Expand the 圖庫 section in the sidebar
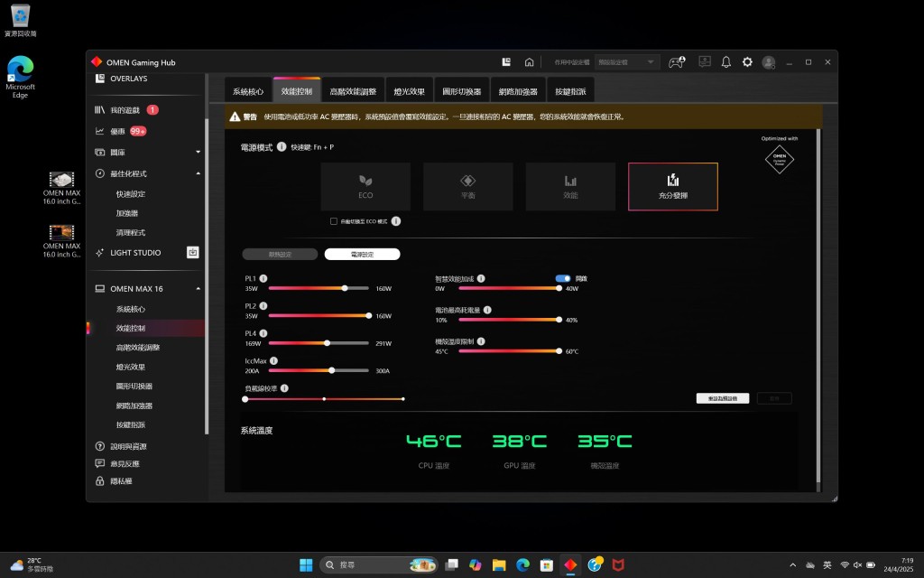This screenshot has height=578, width=924. tap(198, 152)
